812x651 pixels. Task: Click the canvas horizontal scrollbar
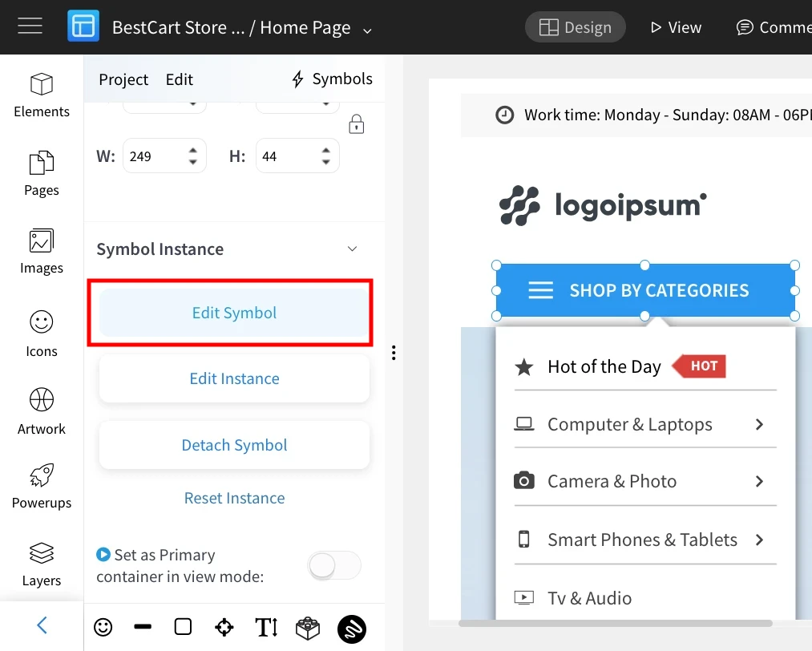pyautogui.click(x=616, y=623)
